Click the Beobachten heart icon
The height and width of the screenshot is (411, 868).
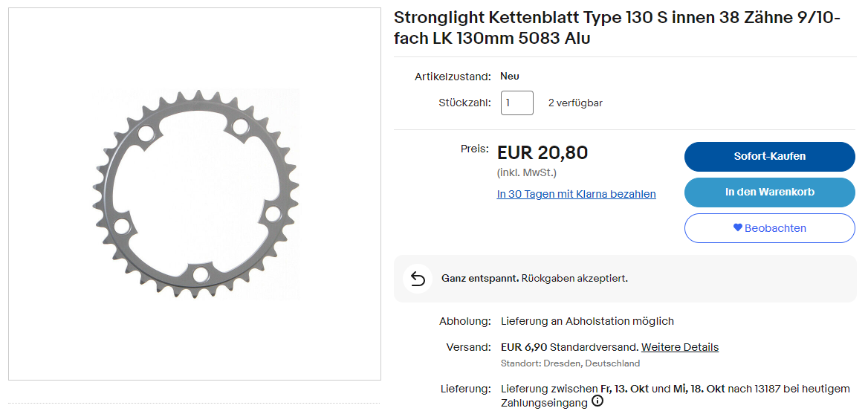point(738,228)
